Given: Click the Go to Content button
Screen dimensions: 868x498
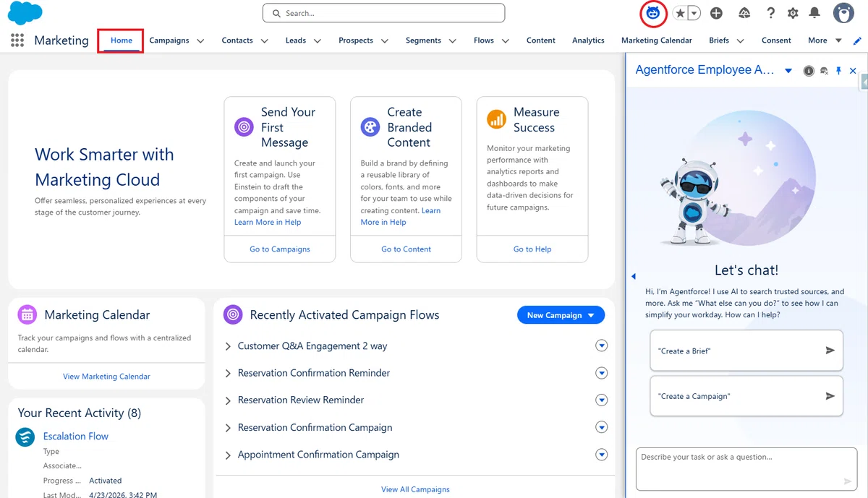Looking at the screenshot, I should (406, 249).
